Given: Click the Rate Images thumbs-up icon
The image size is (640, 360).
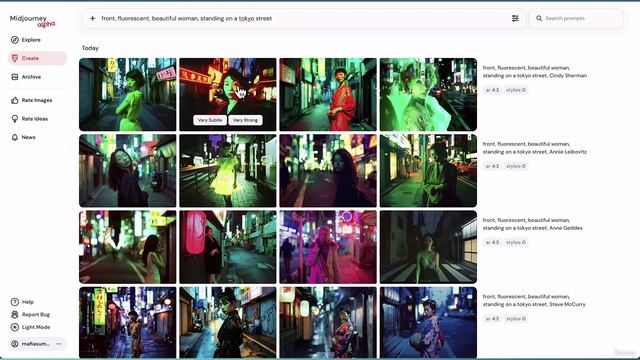Looking at the screenshot, I should [15, 100].
